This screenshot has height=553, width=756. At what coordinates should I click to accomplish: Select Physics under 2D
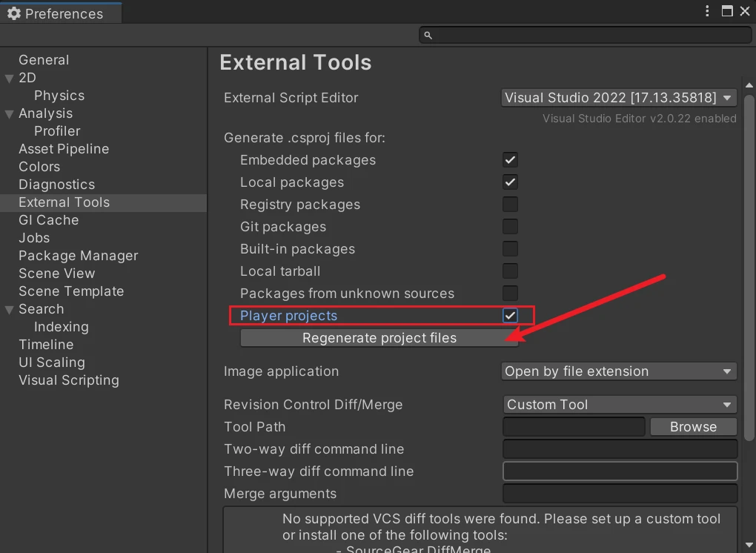(59, 96)
